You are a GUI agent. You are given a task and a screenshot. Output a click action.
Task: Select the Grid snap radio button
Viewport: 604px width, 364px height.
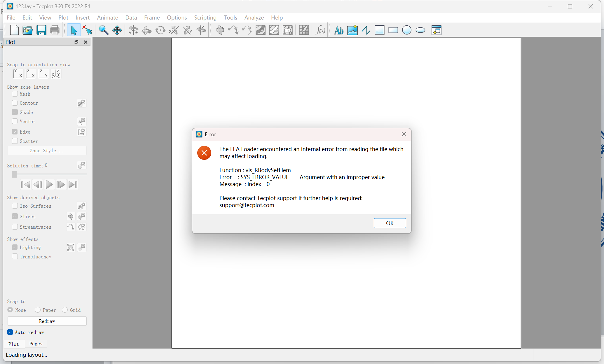pos(65,310)
